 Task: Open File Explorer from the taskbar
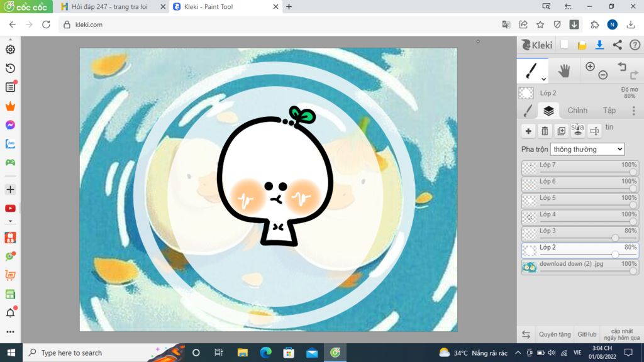coord(243,353)
